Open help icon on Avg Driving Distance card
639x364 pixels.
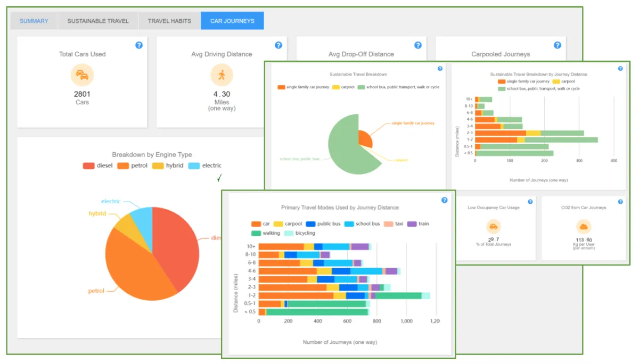(x=278, y=45)
